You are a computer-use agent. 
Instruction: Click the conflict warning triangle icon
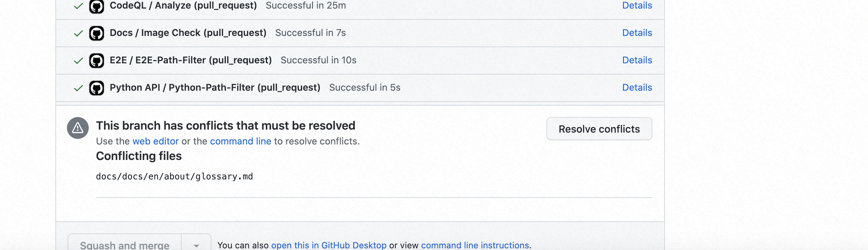77,128
